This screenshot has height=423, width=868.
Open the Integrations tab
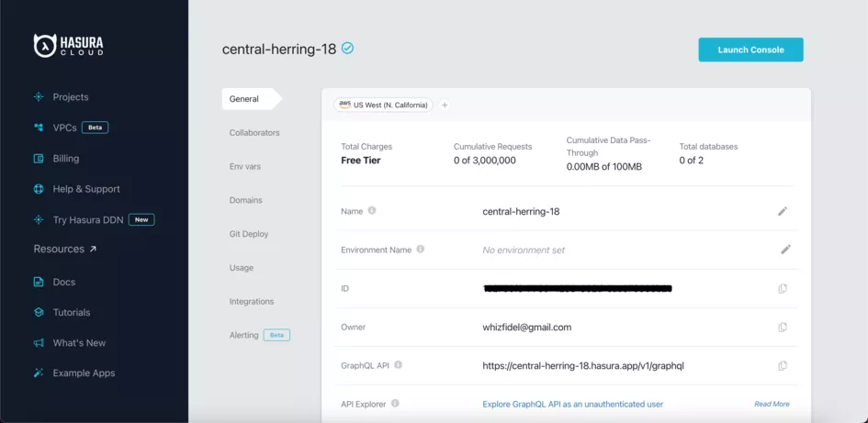point(252,301)
